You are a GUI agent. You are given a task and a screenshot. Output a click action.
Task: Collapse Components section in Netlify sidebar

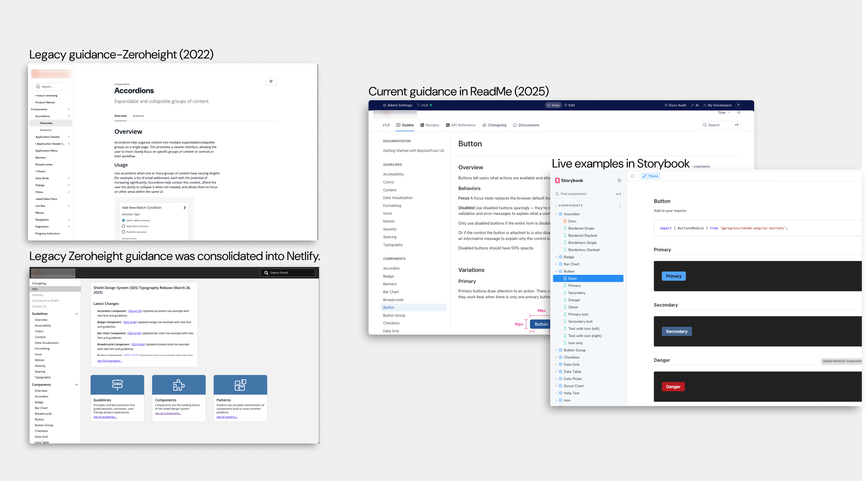click(77, 385)
